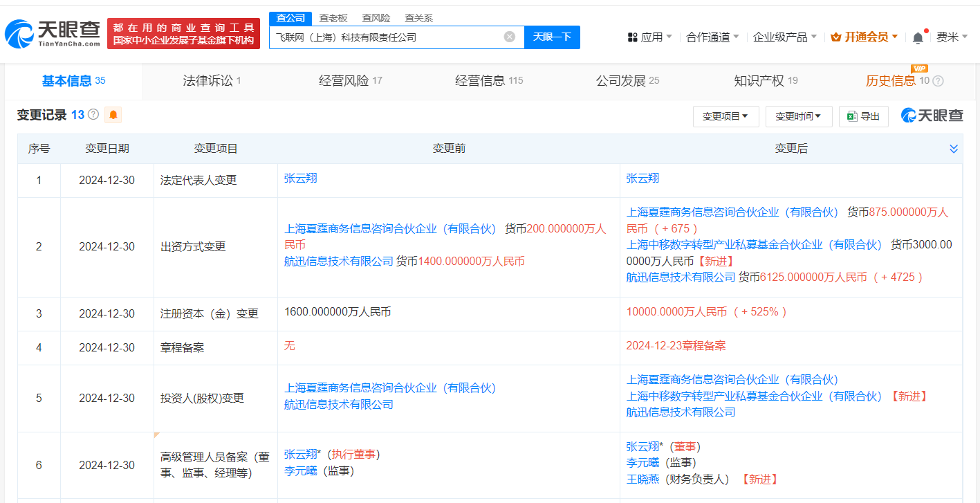
Task: Expand columns using blue double chevron
Action: click(x=954, y=149)
